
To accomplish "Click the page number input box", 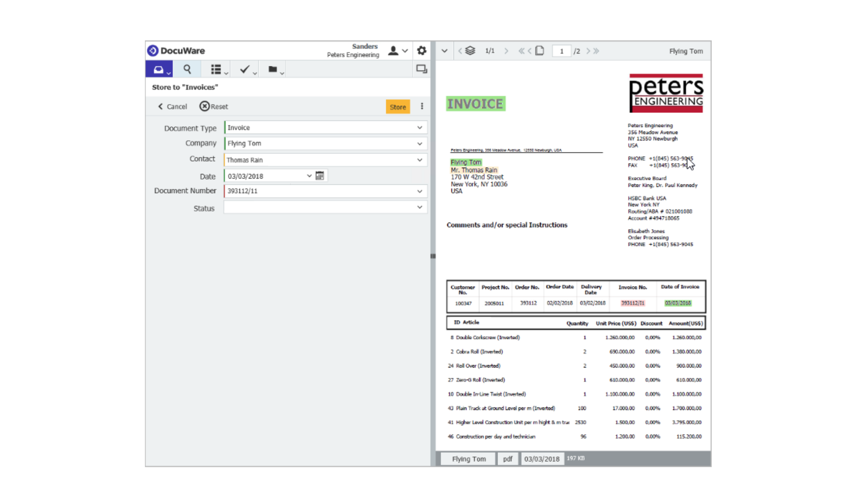I will (562, 51).
